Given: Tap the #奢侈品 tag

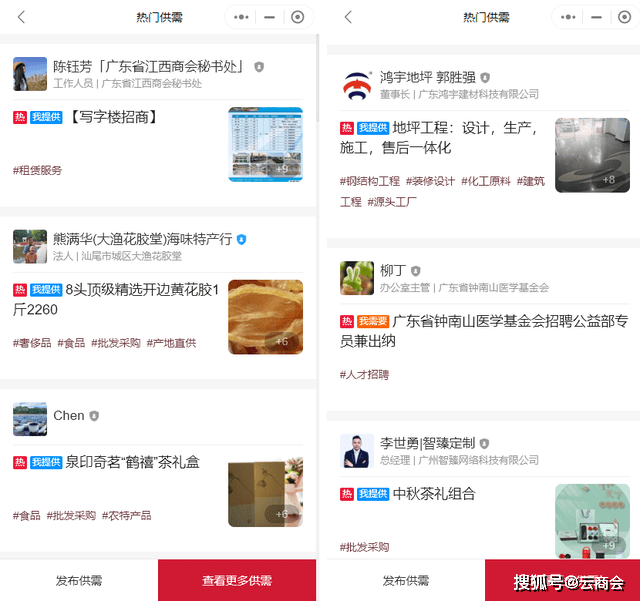Looking at the screenshot, I should pyautogui.click(x=32, y=343).
